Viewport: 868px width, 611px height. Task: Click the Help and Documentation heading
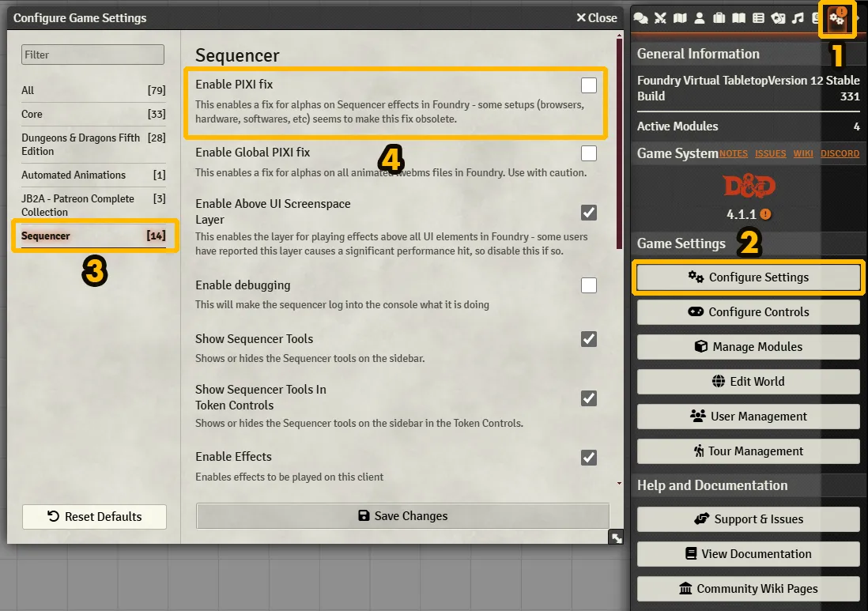(x=712, y=486)
